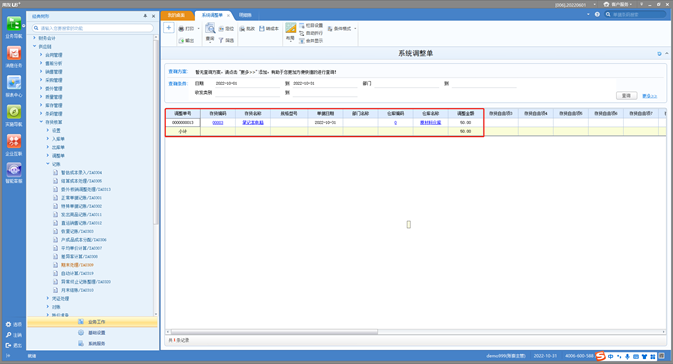Click the navigation search input field

[x=93, y=28]
